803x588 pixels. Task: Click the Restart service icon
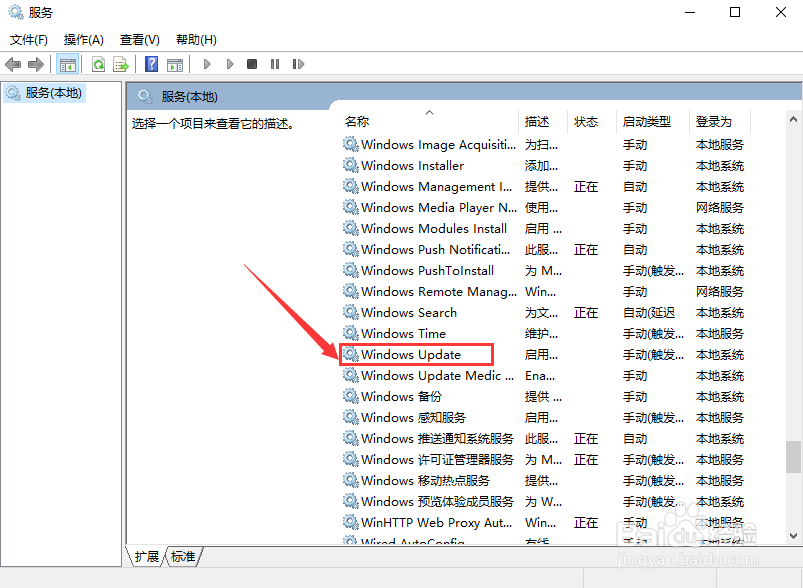[x=298, y=64]
